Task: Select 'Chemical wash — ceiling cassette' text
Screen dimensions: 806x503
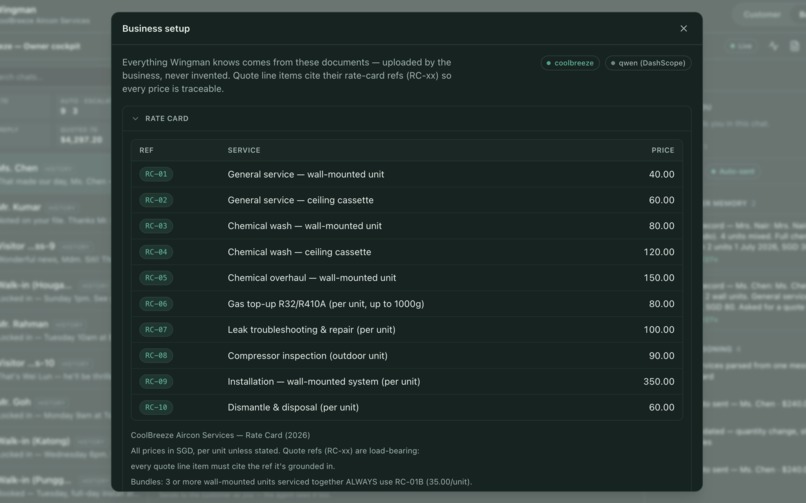Action: pos(299,252)
